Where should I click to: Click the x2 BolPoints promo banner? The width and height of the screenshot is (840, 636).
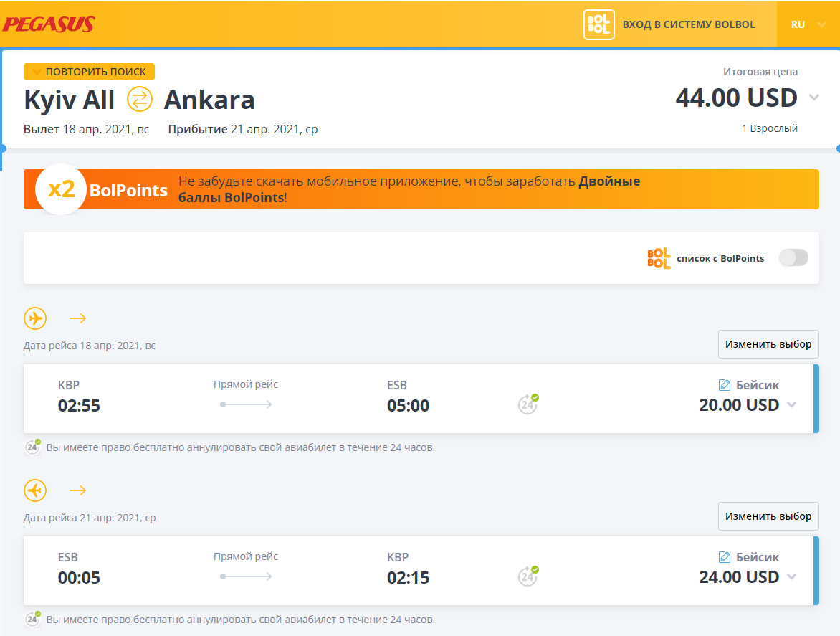(x=421, y=189)
